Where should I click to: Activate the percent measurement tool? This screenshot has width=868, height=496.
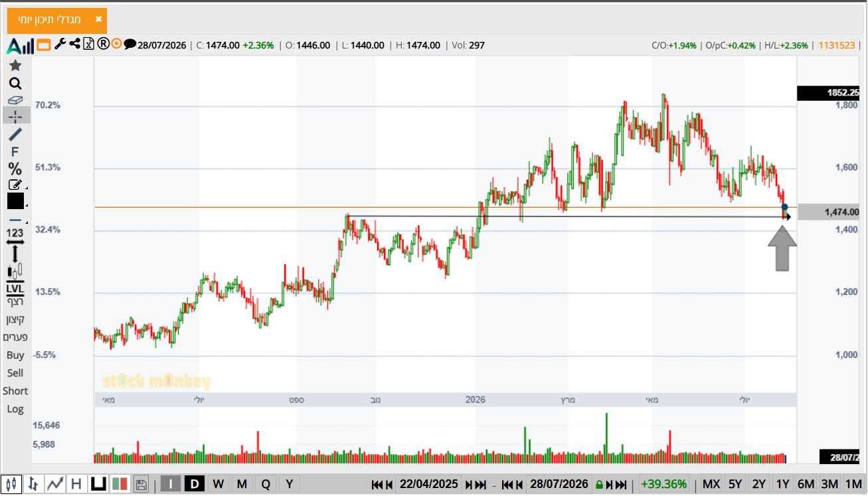click(x=15, y=169)
